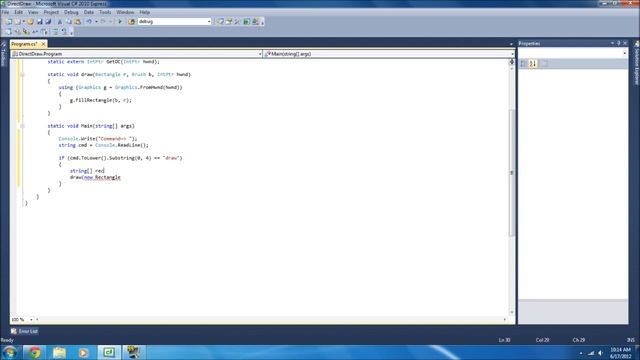Open Windows Media Player from the taskbar

(84, 352)
